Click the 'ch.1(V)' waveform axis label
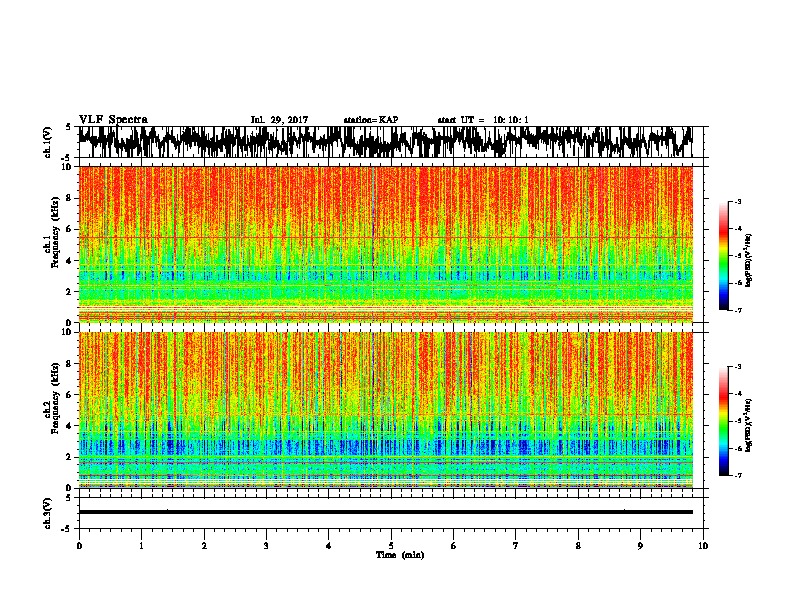The image size is (792, 612). [x=47, y=142]
